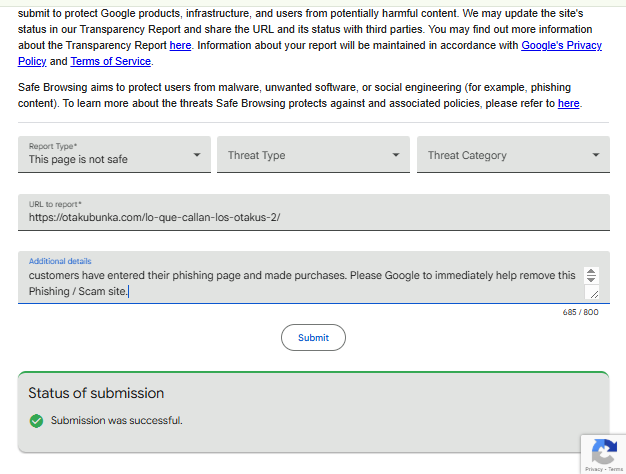Open the Report Type dropdown
Image resolution: width=626 pixels, height=474 pixels.
coord(114,155)
